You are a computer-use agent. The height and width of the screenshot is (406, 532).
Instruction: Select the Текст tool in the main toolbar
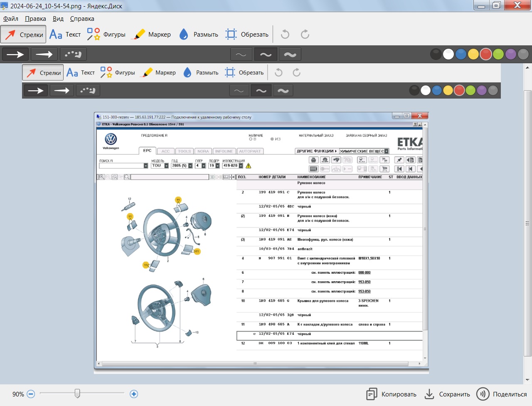point(65,34)
